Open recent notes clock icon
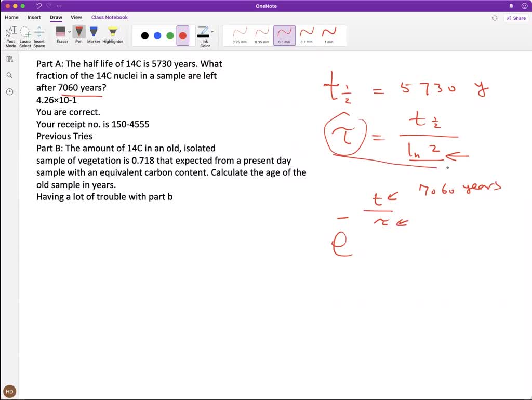The image size is (532, 400). click(x=9, y=91)
